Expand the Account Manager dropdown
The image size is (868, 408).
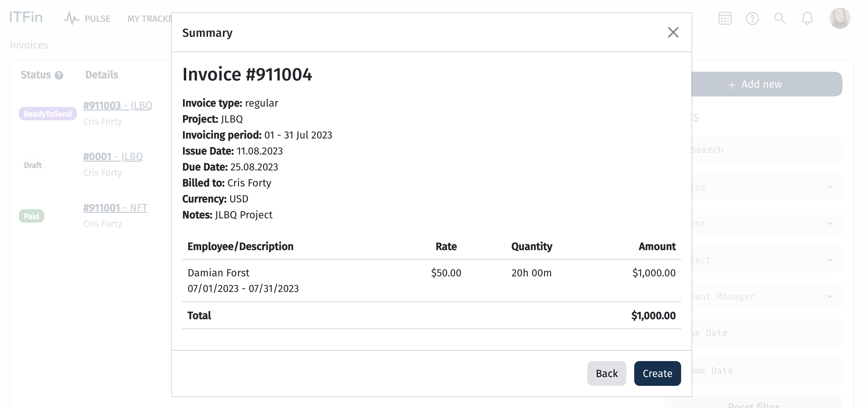point(766,297)
